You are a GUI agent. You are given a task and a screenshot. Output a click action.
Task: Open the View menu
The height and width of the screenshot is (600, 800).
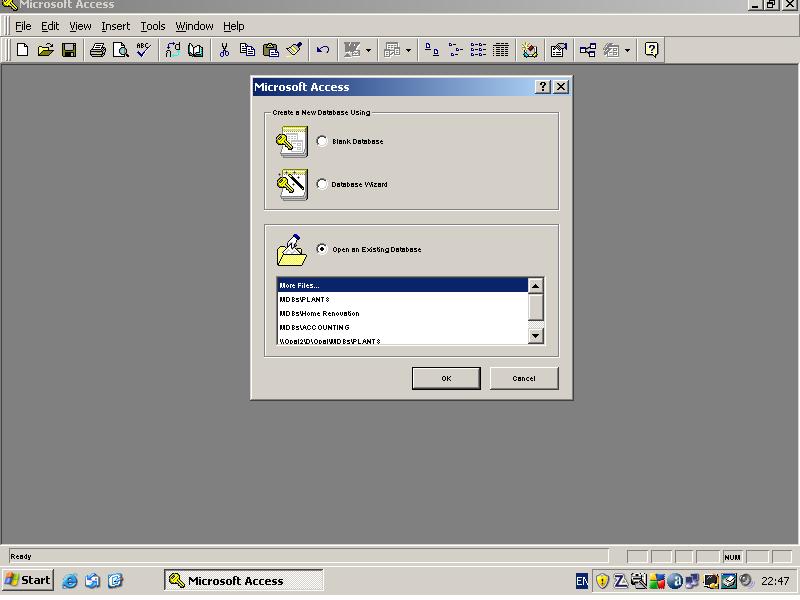pos(80,26)
